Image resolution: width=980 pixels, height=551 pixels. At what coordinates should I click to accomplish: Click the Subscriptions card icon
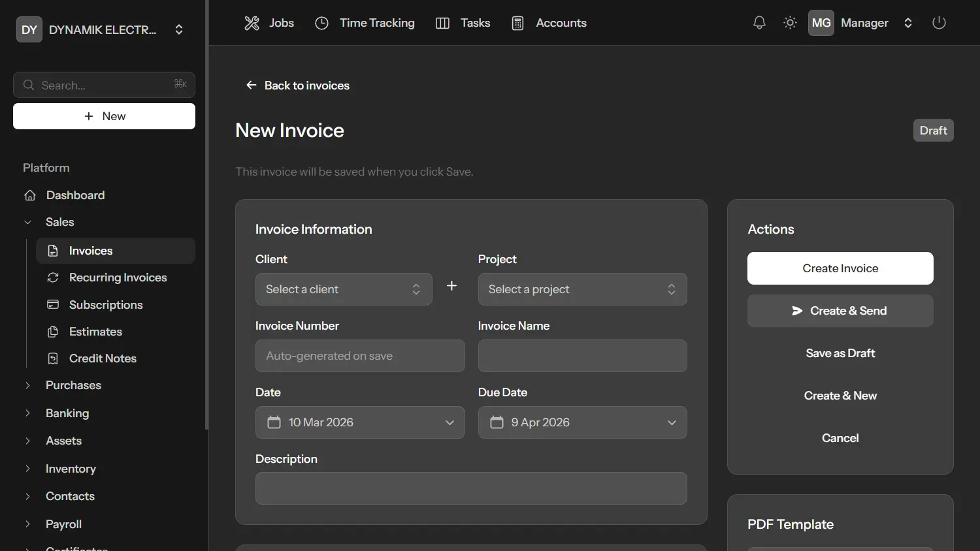point(53,305)
